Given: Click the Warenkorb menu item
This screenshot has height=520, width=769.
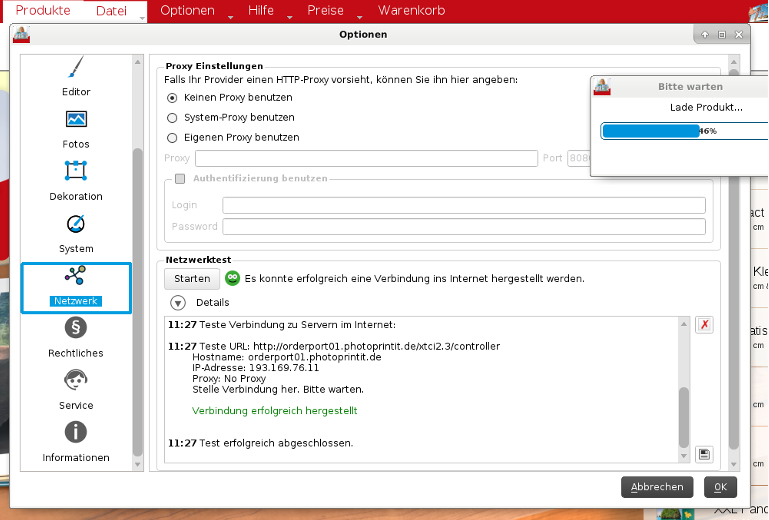Looking at the screenshot, I should click(x=411, y=11).
